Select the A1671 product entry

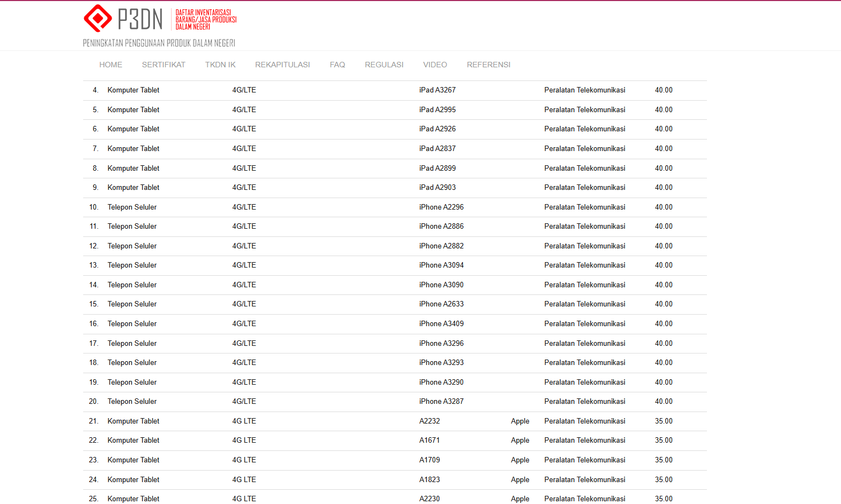tap(430, 441)
